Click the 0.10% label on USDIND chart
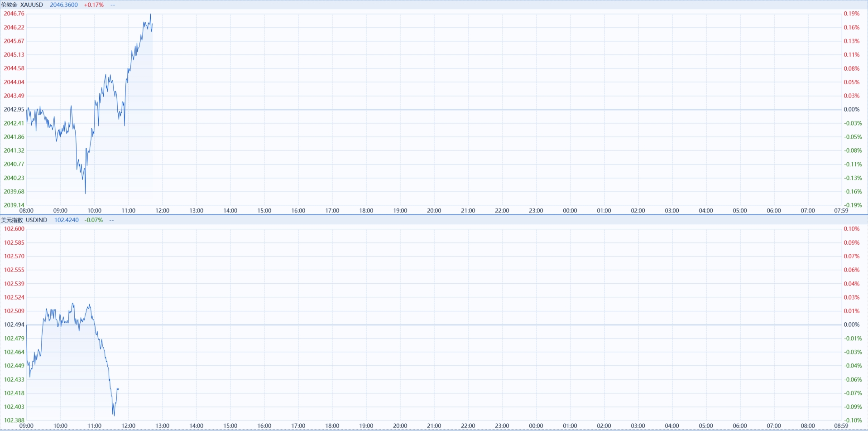 click(851, 229)
